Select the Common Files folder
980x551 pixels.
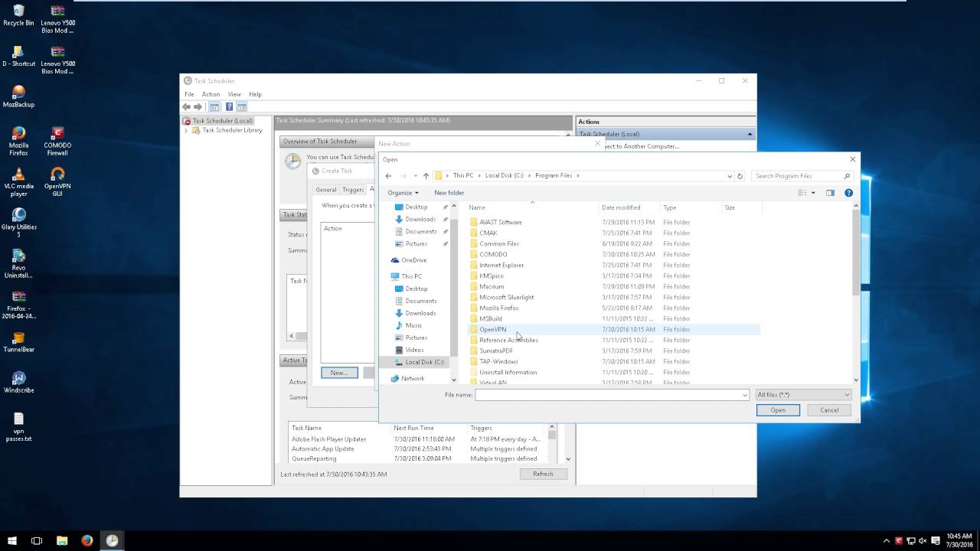499,243
